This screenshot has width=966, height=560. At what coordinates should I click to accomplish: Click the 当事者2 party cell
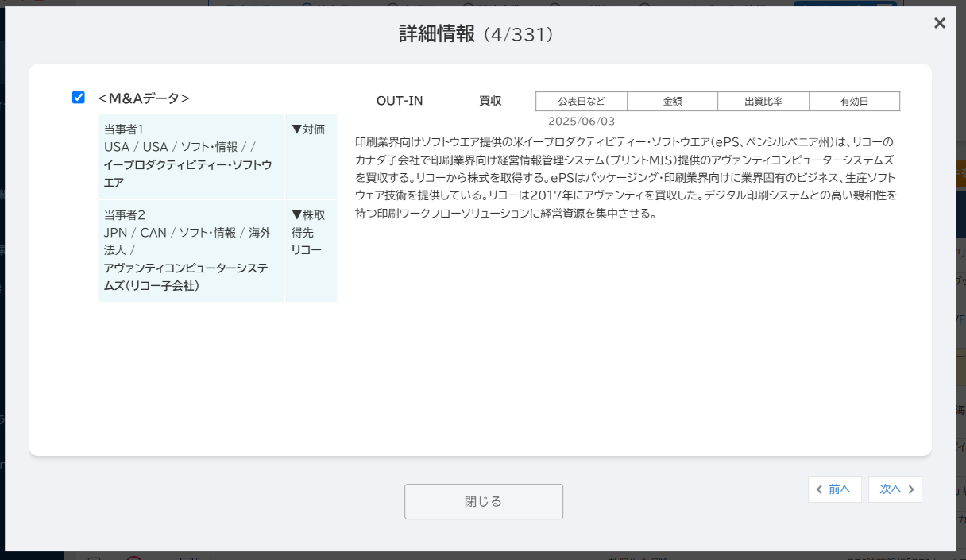[191, 250]
